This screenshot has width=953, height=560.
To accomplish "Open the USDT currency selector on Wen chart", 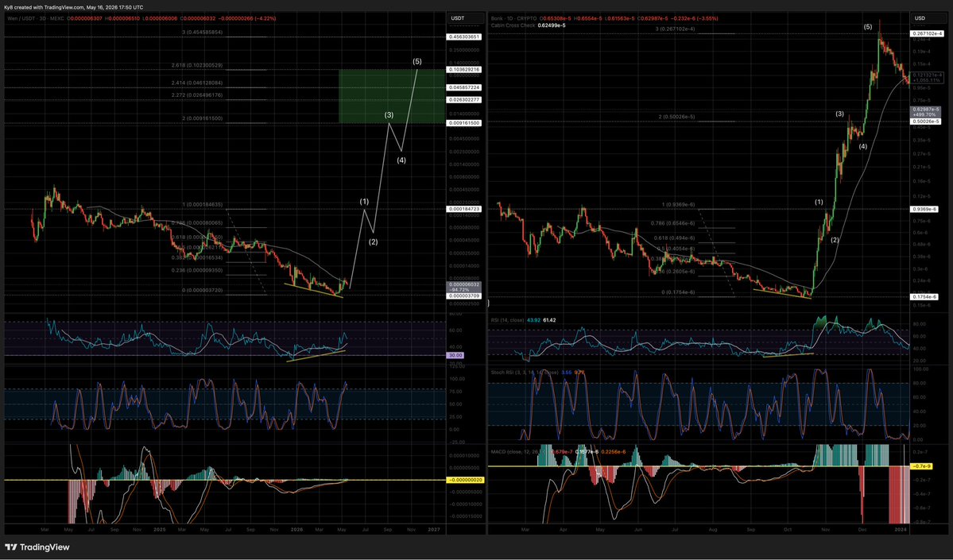I will pyautogui.click(x=466, y=18).
